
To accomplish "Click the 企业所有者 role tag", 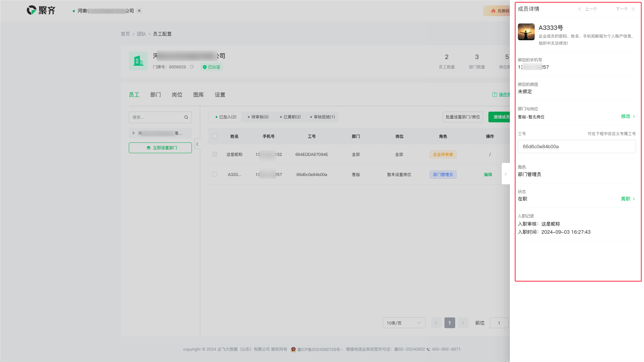I will (x=443, y=155).
